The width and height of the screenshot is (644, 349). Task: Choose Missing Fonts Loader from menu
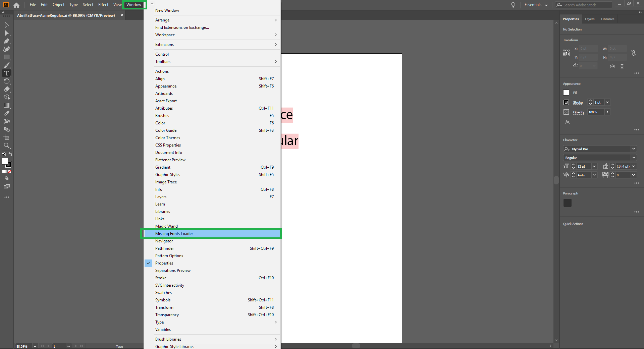(212, 234)
